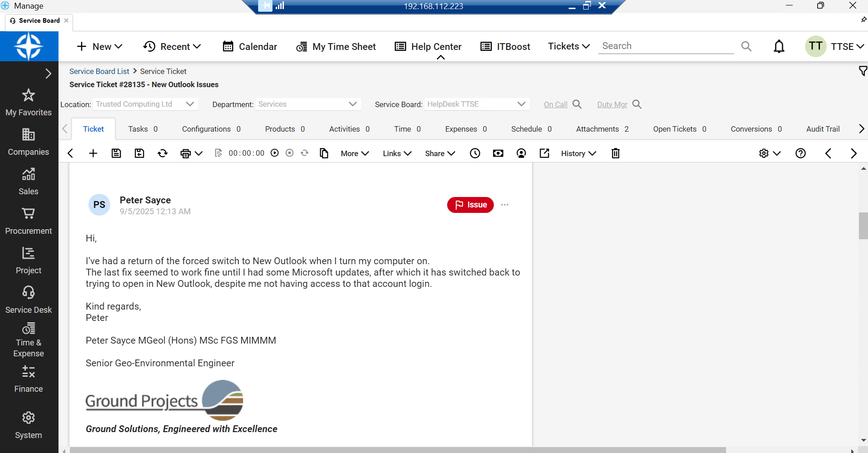Switch to the Attachments tab
Viewport: 868px width, 453px height.
tap(602, 129)
